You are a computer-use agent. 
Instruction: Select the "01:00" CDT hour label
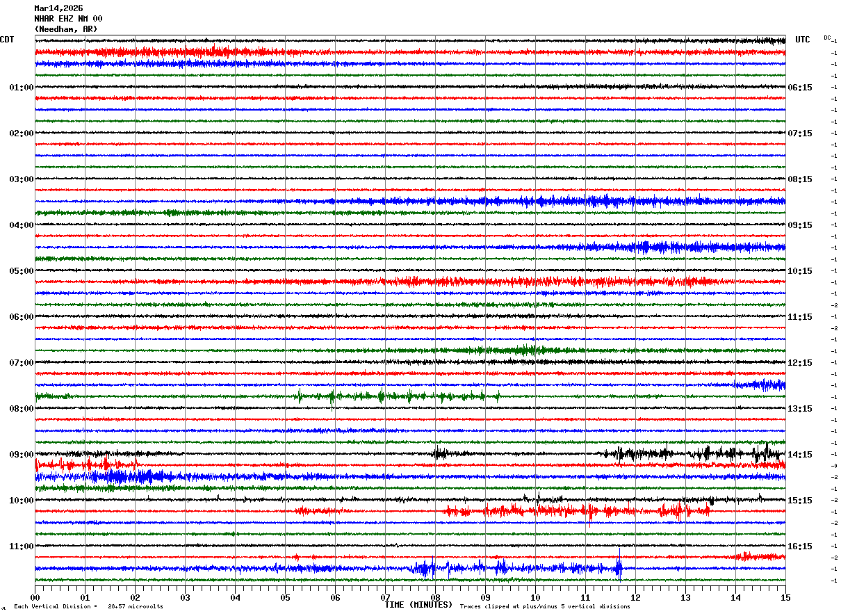coord(22,88)
